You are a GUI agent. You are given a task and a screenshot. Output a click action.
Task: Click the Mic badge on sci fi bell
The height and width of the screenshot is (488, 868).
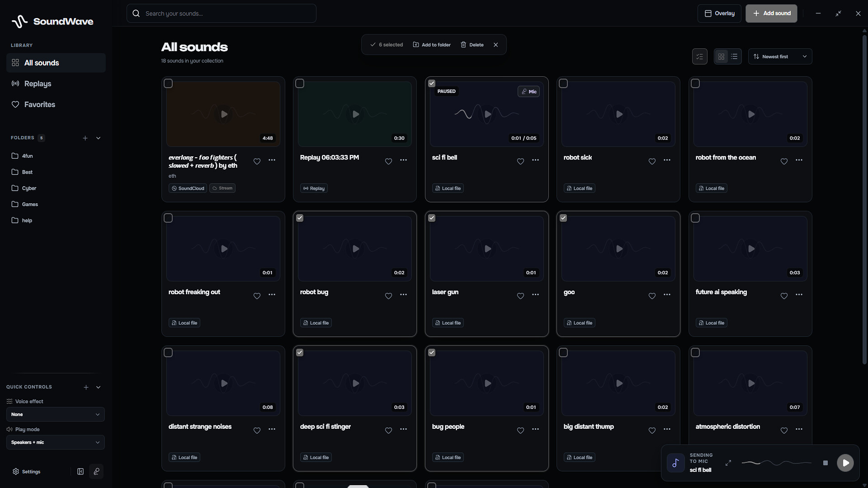(x=528, y=92)
